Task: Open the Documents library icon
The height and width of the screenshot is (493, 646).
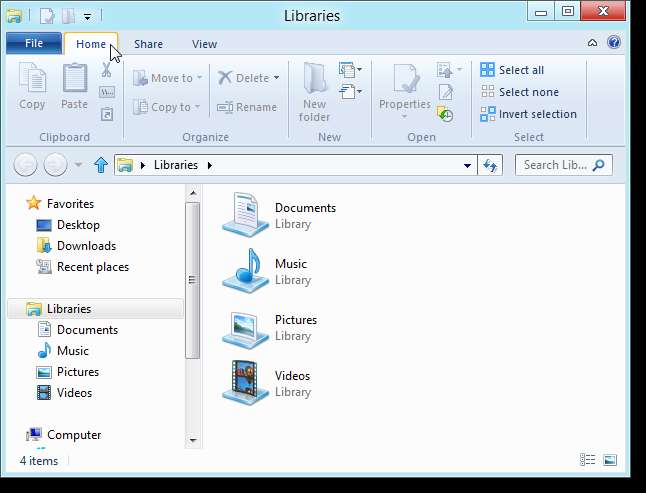Action: 246,215
